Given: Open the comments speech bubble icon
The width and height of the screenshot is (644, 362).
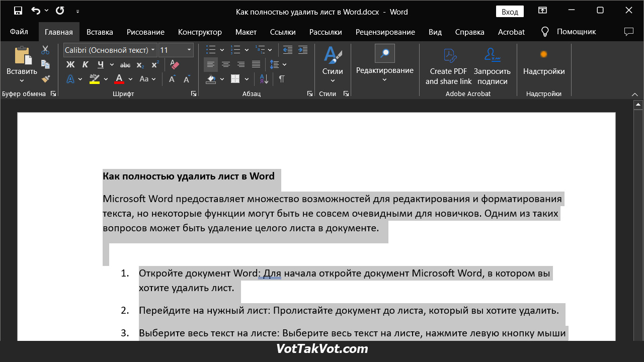Looking at the screenshot, I should tap(629, 32).
